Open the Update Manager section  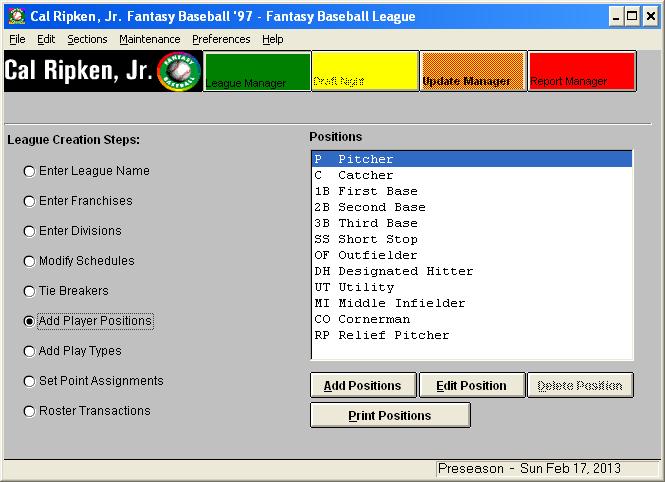click(x=473, y=71)
